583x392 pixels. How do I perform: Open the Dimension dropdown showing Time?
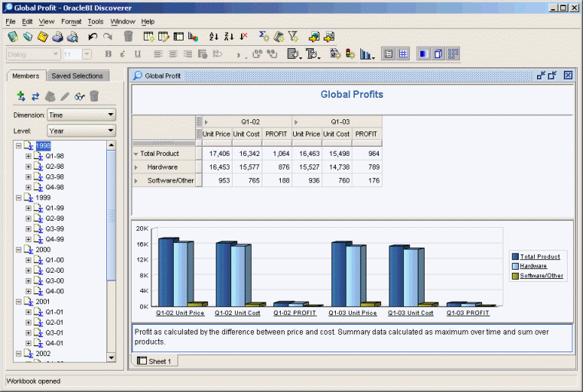click(81, 115)
